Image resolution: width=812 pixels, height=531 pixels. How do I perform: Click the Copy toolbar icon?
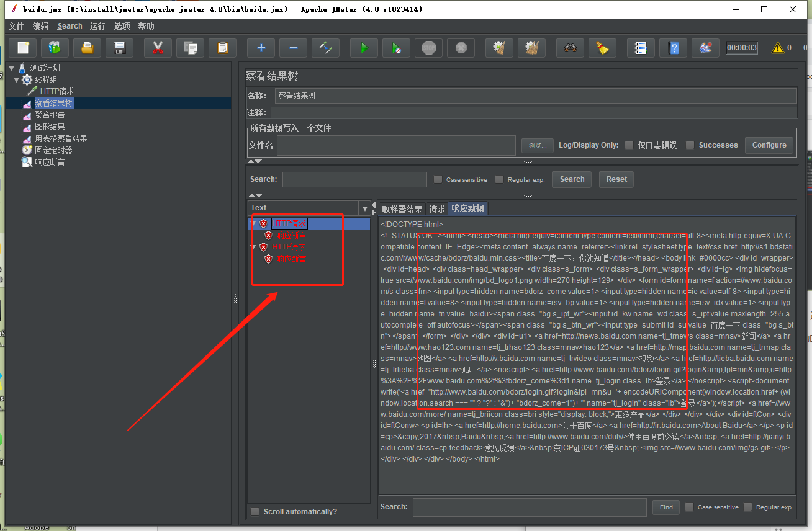190,48
